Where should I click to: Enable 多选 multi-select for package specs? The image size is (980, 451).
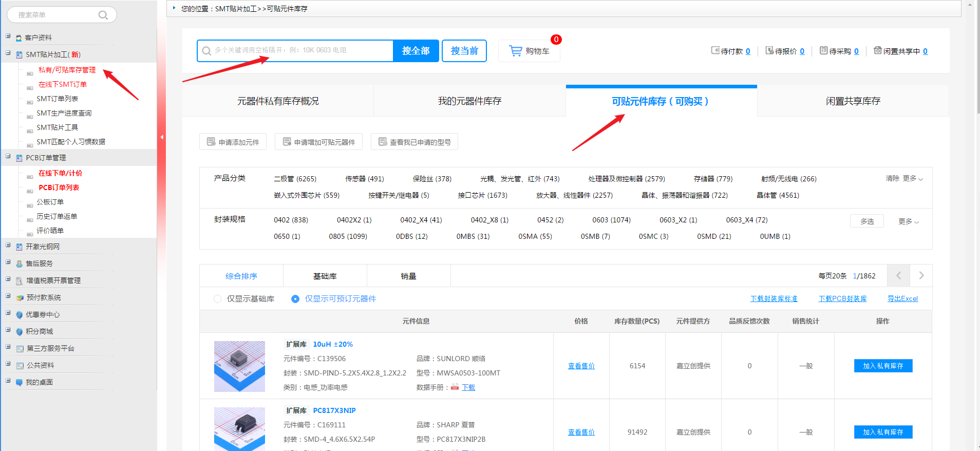[866, 221]
